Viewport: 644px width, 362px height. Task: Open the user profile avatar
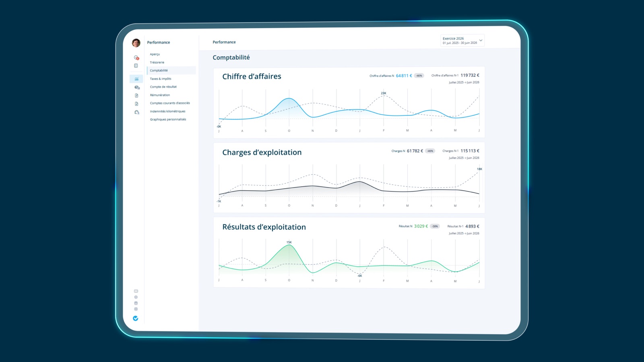tap(136, 43)
